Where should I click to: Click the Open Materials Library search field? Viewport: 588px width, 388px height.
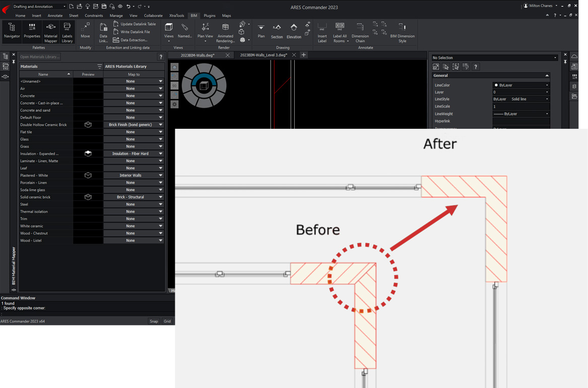[40, 57]
